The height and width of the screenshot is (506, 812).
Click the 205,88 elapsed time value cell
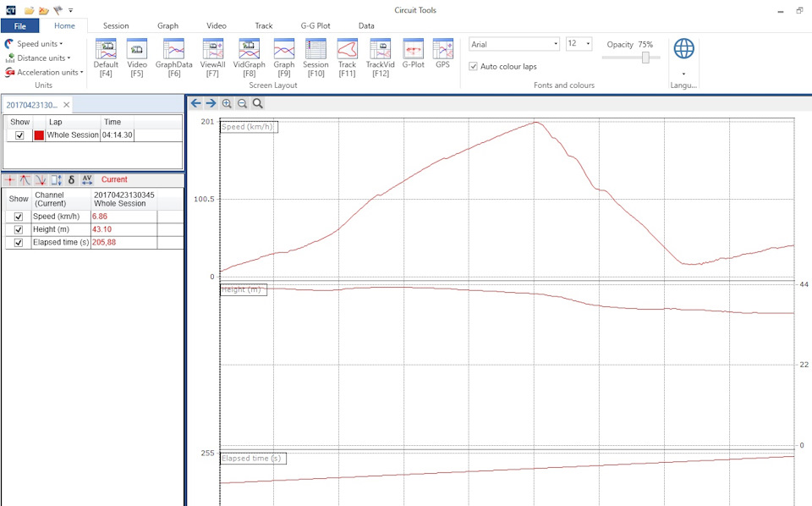tap(123, 242)
